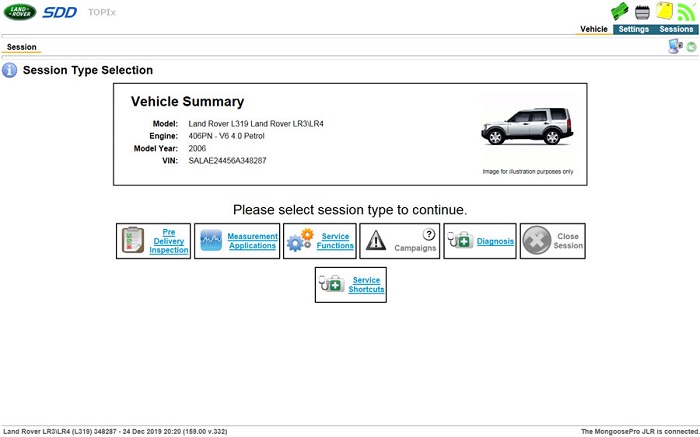
Task: Switch to the Vehicle tab
Action: [594, 29]
